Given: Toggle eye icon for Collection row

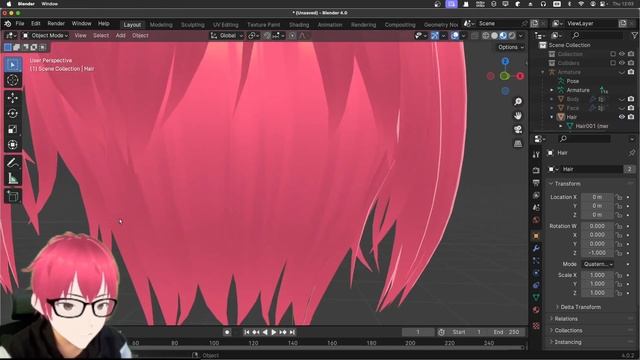Looking at the screenshot, I should 622,54.
